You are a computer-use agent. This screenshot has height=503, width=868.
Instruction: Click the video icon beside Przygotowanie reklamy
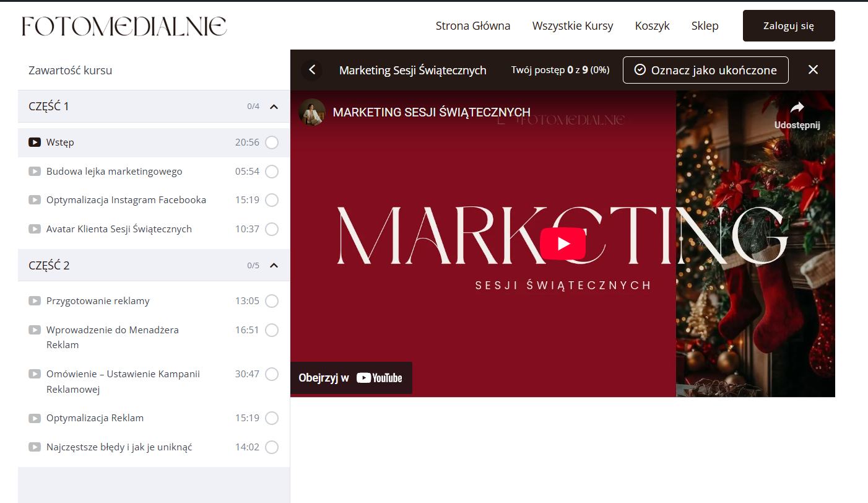pos(35,301)
